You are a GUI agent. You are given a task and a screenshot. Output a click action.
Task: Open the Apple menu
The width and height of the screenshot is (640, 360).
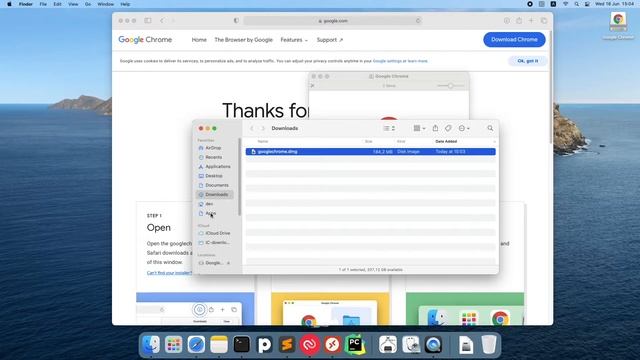coord(9,4)
